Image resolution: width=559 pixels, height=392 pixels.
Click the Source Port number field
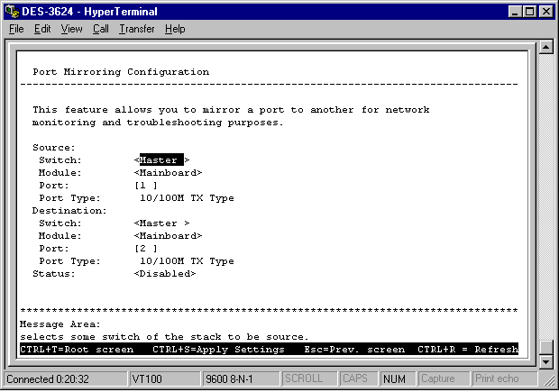[146, 186]
